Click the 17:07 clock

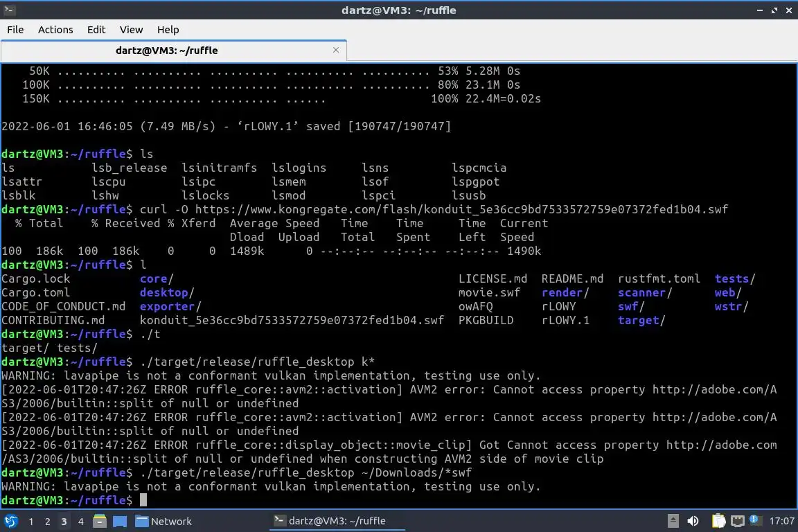click(781, 521)
